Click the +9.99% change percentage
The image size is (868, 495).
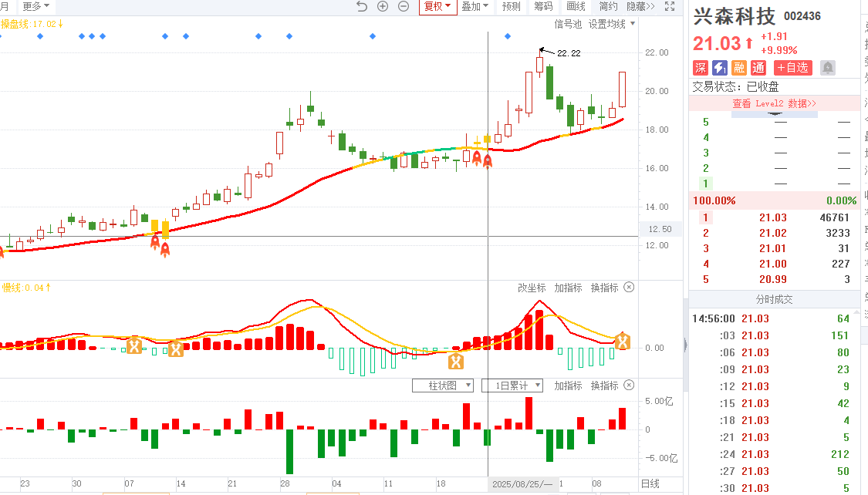click(778, 50)
